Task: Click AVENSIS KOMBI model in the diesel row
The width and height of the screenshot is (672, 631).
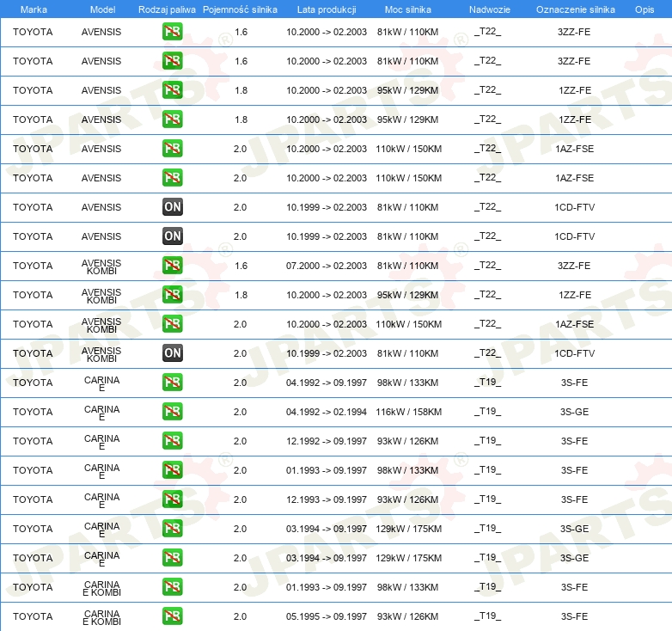Action: (101, 354)
